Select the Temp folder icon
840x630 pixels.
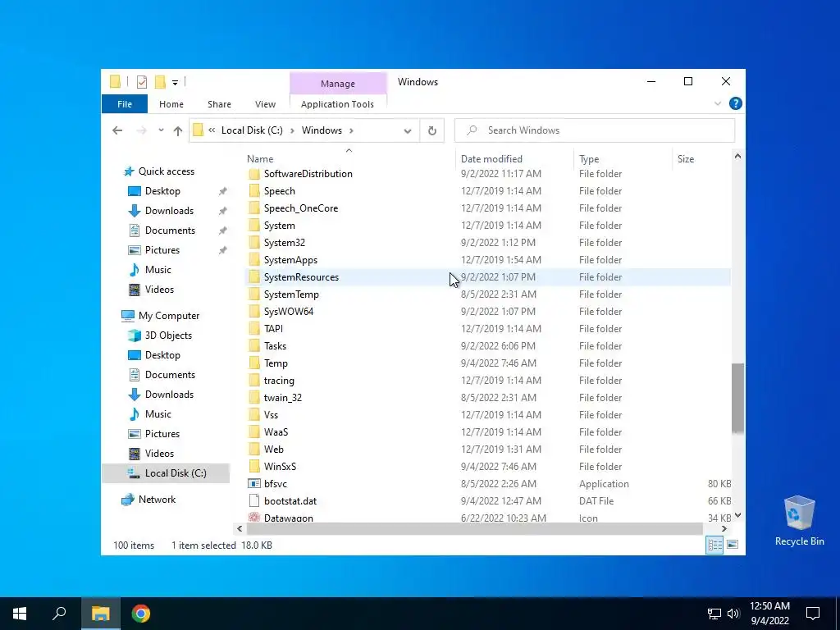pyautogui.click(x=254, y=363)
